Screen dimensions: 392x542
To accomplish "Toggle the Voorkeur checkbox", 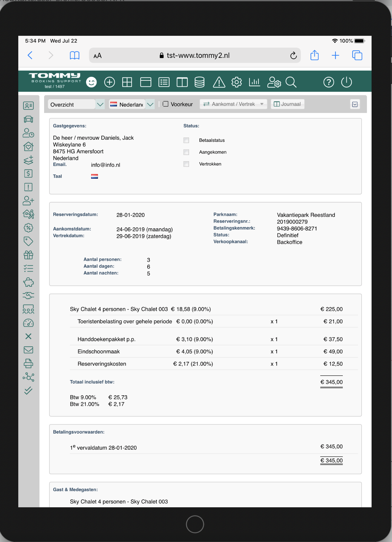I will [x=166, y=104].
